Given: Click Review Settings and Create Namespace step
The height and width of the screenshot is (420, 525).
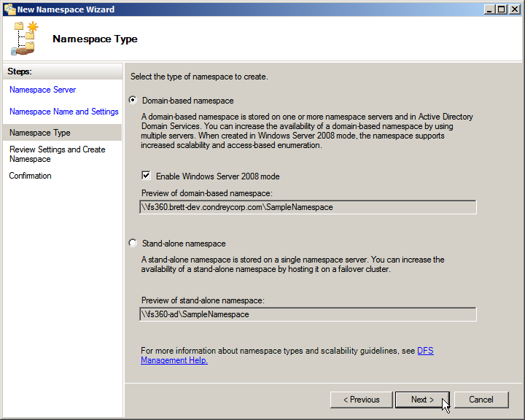Looking at the screenshot, I should pos(58,154).
